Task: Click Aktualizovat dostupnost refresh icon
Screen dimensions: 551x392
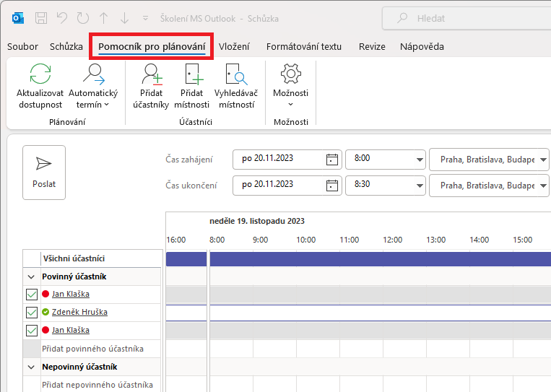Action: point(40,74)
